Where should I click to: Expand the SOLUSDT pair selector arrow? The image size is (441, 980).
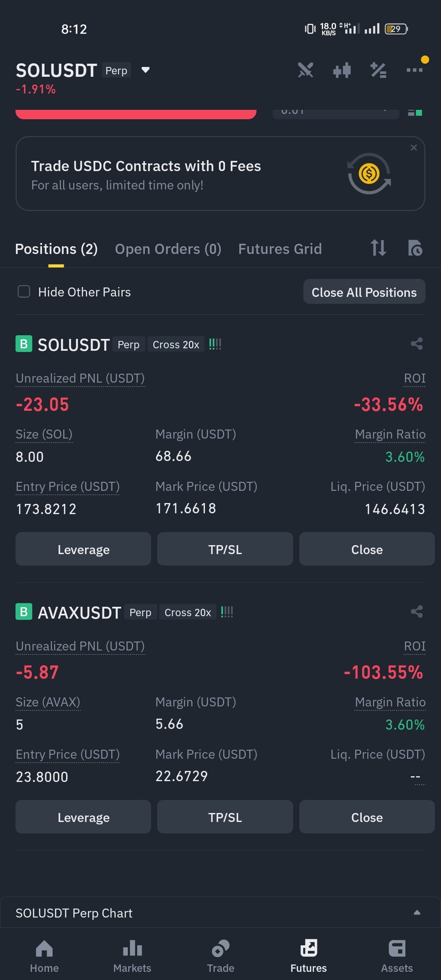click(145, 70)
